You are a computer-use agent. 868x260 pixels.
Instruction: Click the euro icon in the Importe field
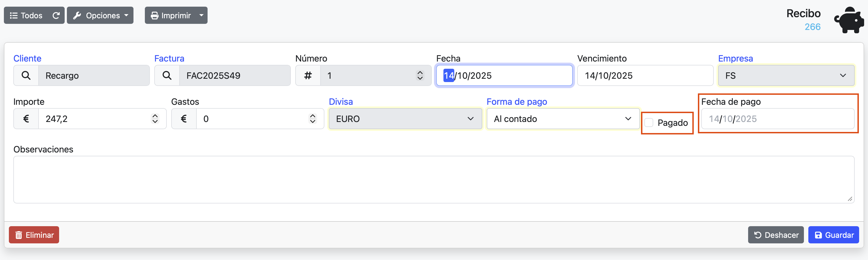(26, 119)
